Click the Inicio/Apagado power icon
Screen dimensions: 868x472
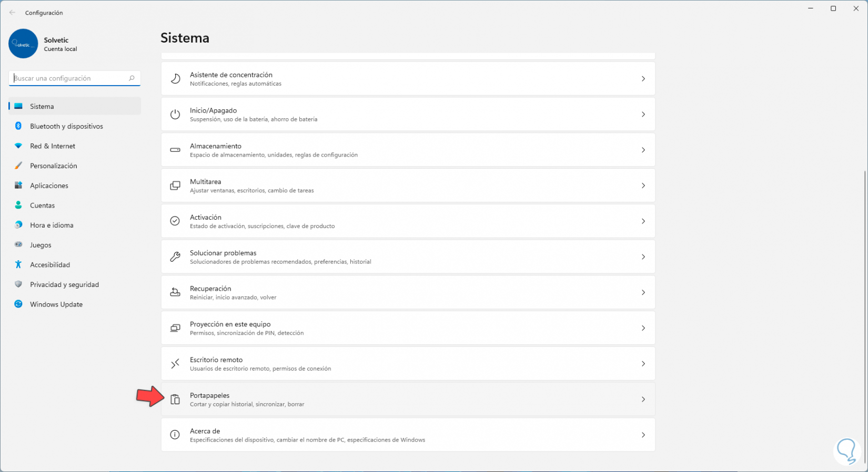click(x=175, y=115)
